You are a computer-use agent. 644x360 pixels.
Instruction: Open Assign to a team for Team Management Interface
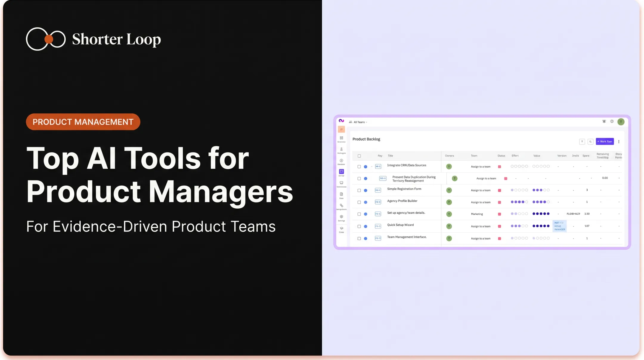coord(481,238)
